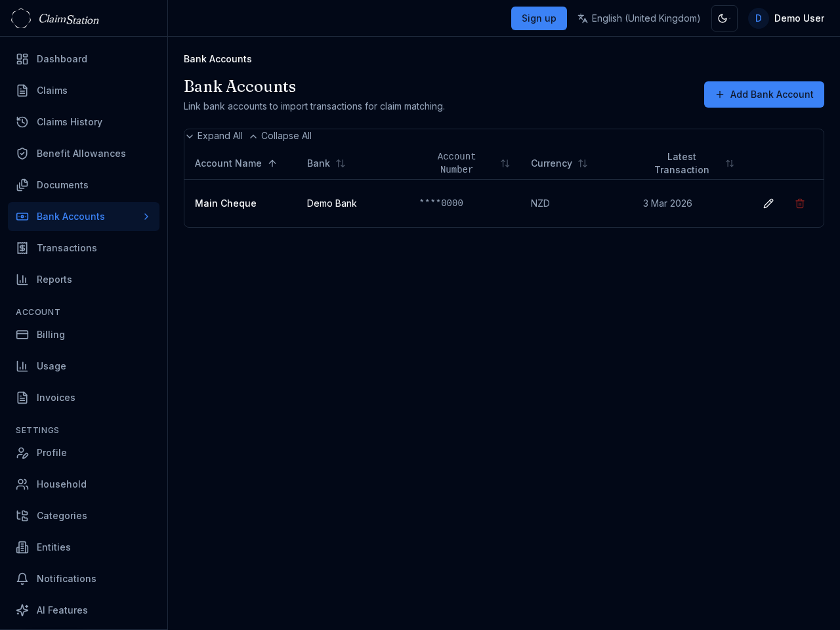Click the ClaimStation logo
This screenshot has width=840, height=630.
[55, 18]
